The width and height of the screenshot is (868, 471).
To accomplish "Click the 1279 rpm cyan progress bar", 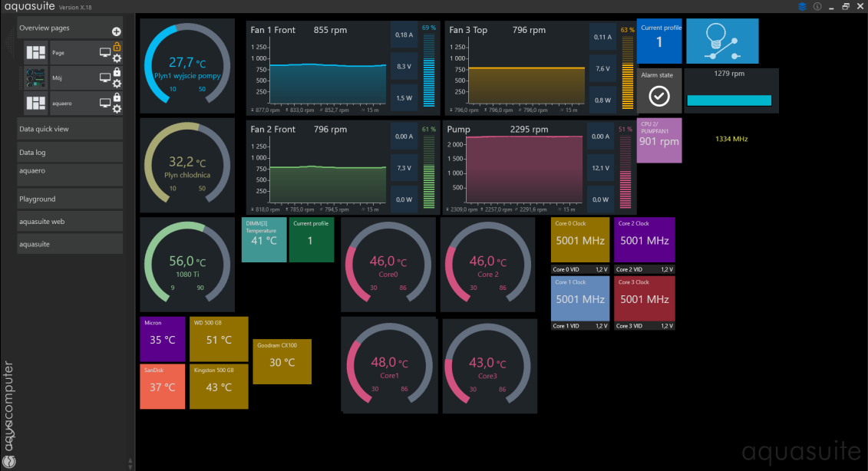I will pyautogui.click(x=729, y=100).
